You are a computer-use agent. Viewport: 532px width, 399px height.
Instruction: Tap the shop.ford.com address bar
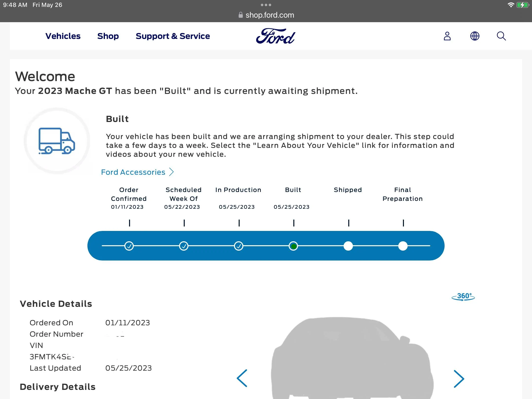click(266, 15)
